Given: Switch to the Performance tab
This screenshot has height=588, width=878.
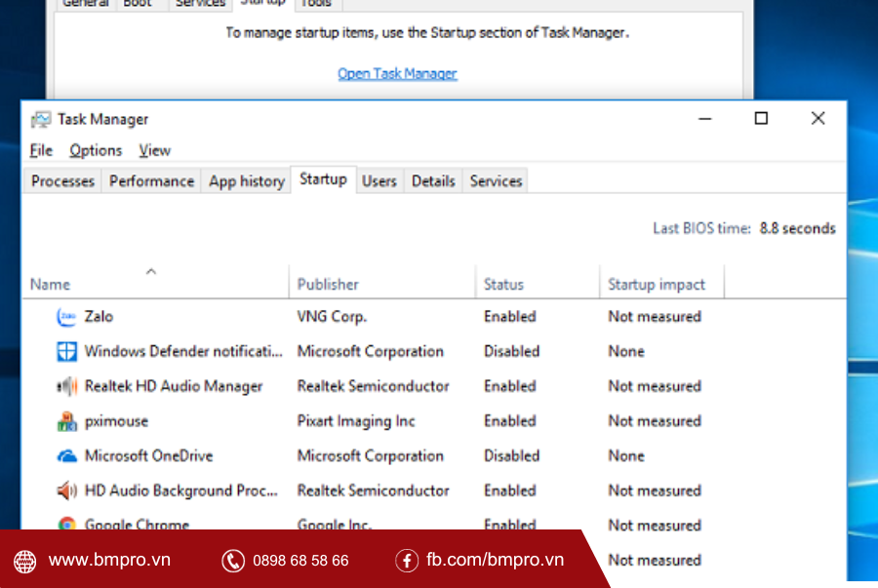Looking at the screenshot, I should click(x=151, y=180).
